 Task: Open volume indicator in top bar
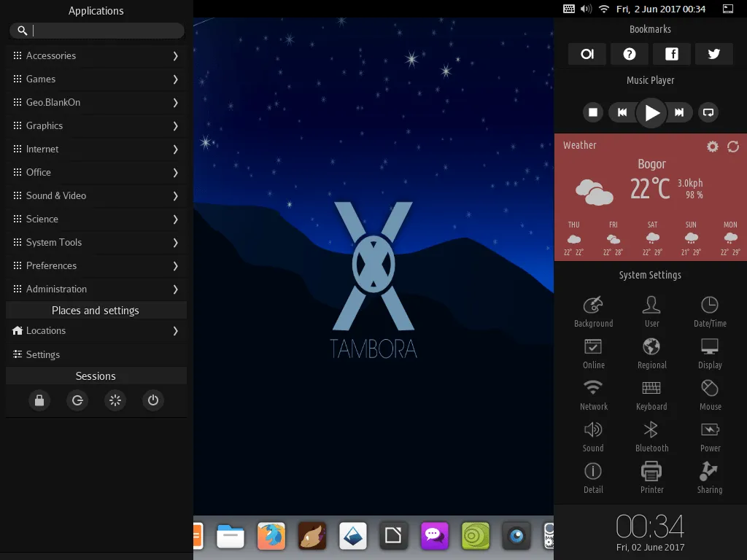pyautogui.click(x=586, y=9)
